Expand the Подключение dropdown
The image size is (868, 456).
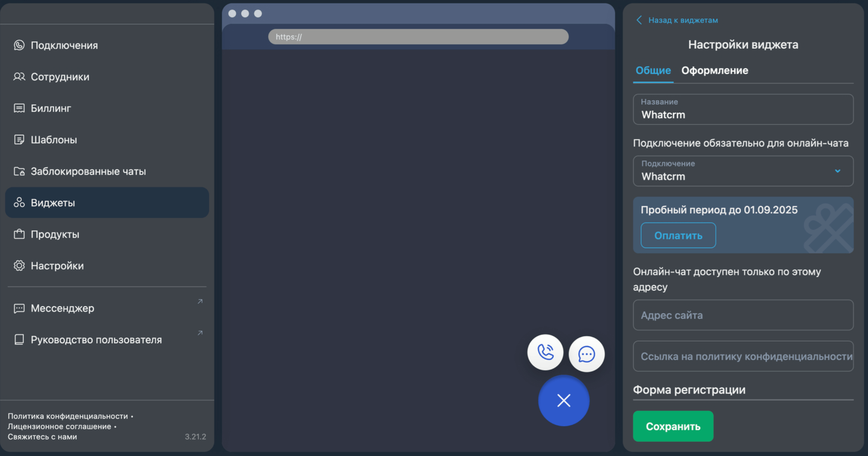pos(837,171)
